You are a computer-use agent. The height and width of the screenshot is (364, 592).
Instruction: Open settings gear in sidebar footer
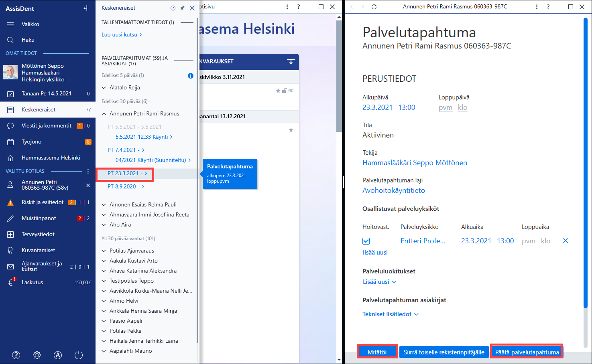point(37,355)
